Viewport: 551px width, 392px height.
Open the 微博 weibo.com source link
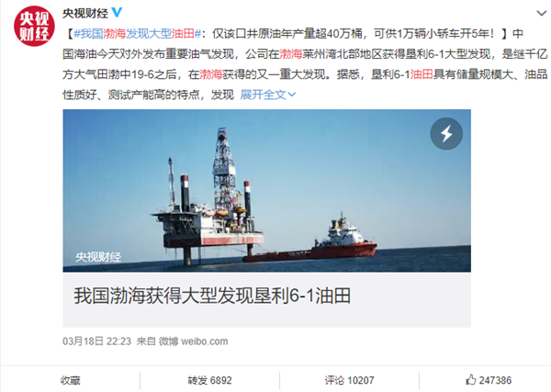click(193, 342)
